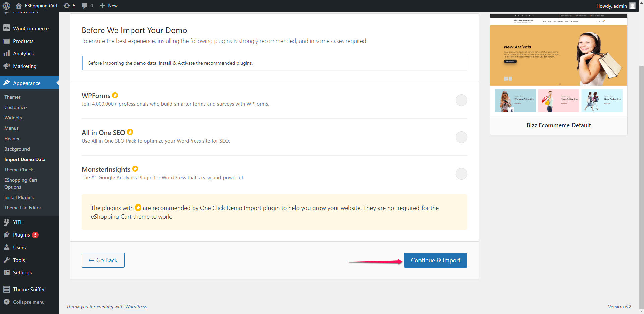The image size is (644, 314).
Task: Click the Plugins plug icon
Action: 7,234
